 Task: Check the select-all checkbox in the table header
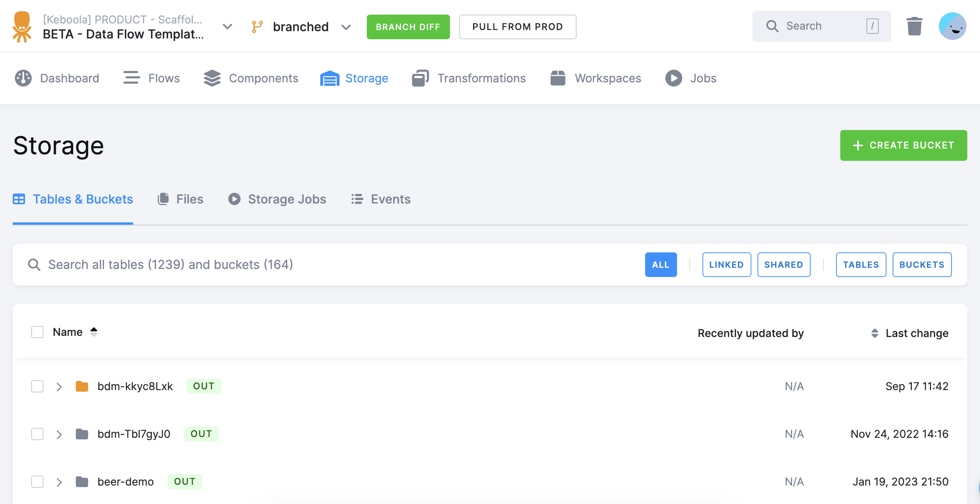[x=37, y=332]
